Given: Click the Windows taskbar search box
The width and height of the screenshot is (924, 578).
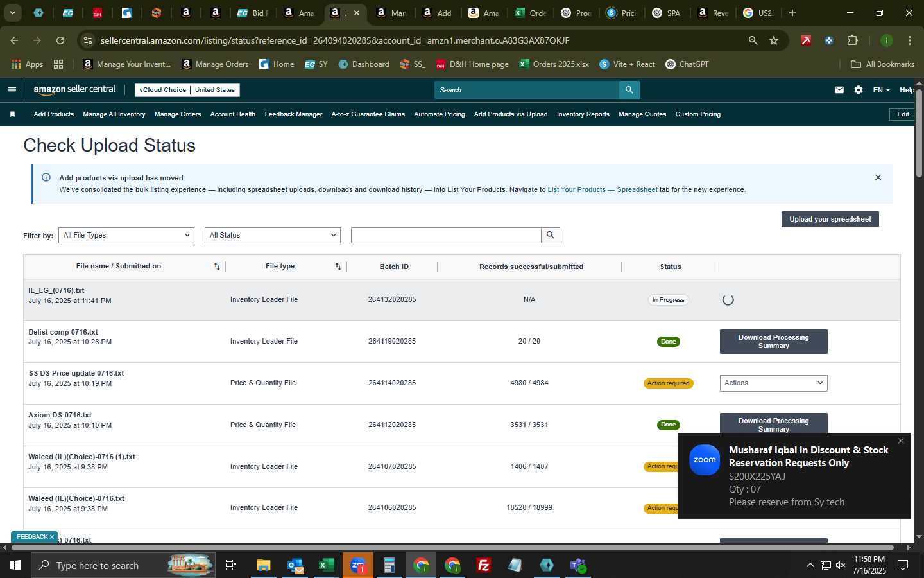Looking at the screenshot, I should pyautogui.click(x=123, y=565).
